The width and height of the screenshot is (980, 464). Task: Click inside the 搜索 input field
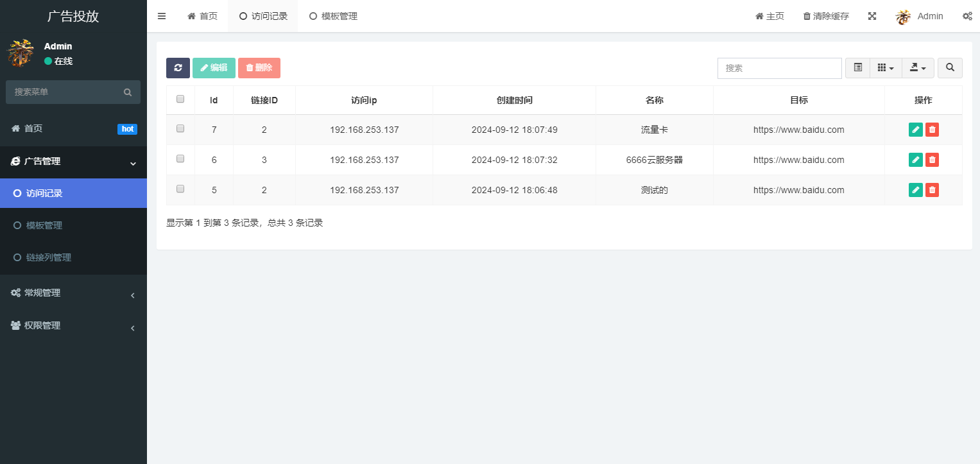pyautogui.click(x=779, y=67)
